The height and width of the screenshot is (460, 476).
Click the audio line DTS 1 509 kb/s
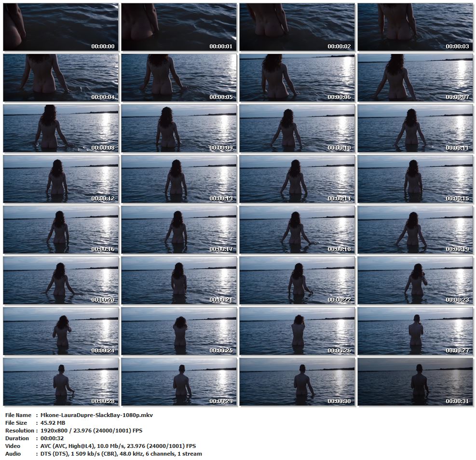121,454
